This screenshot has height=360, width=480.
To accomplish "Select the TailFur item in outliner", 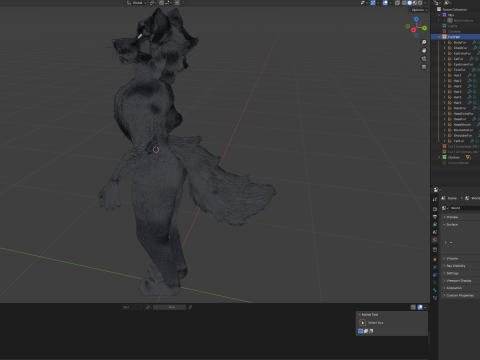I will tap(459, 141).
